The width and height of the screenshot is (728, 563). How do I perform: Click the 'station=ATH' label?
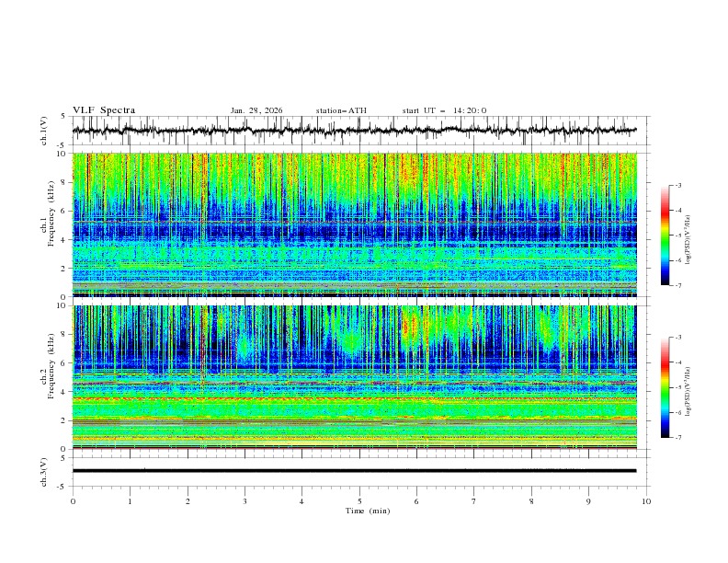[x=341, y=110]
